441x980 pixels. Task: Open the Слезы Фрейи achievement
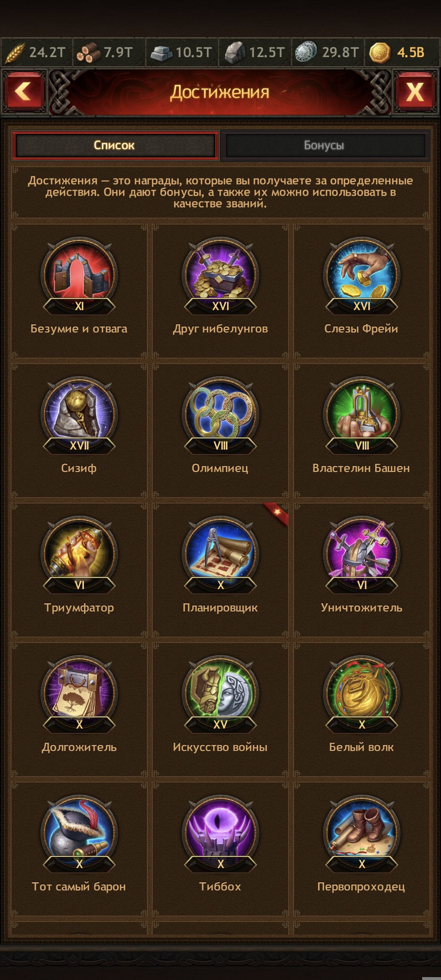click(x=361, y=291)
